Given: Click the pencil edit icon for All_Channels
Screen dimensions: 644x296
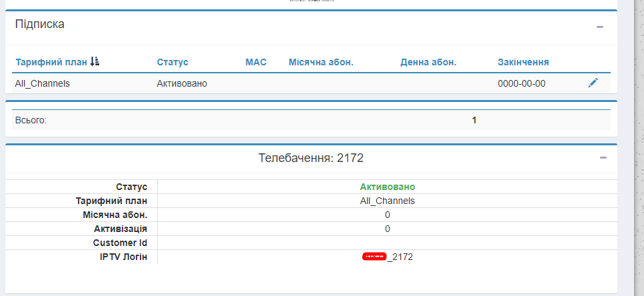Looking at the screenshot, I should click(x=593, y=83).
